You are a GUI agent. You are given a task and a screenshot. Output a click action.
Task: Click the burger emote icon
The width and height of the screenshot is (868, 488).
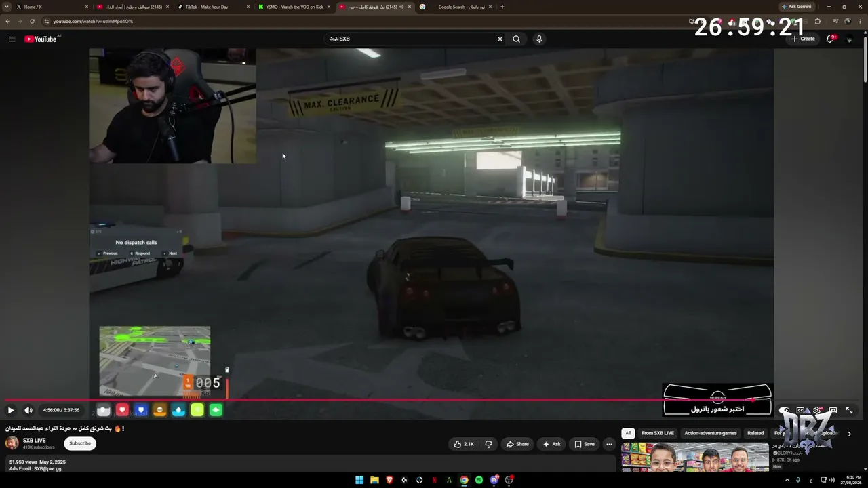[x=159, y=410]
